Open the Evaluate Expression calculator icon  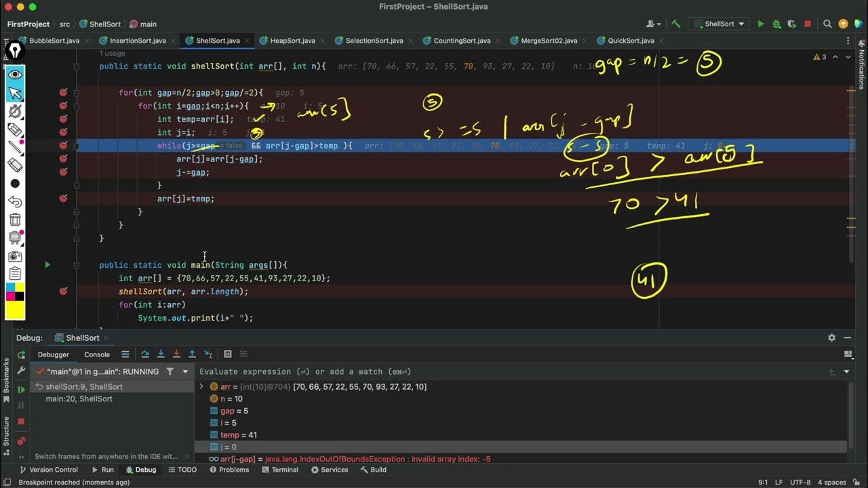pos(228,354)
